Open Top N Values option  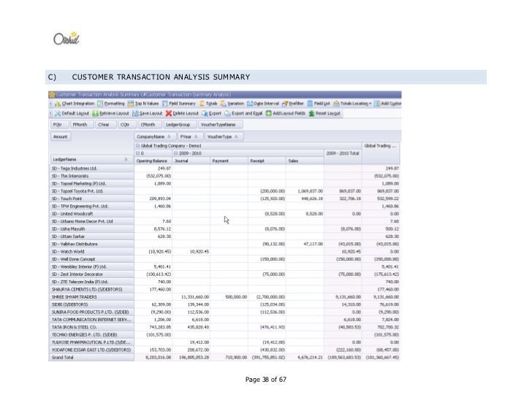(143, 104)
